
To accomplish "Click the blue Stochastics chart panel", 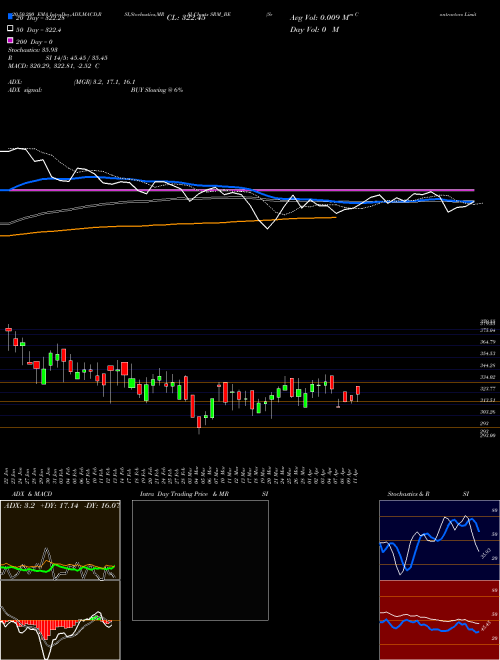I will coord(439,540).
